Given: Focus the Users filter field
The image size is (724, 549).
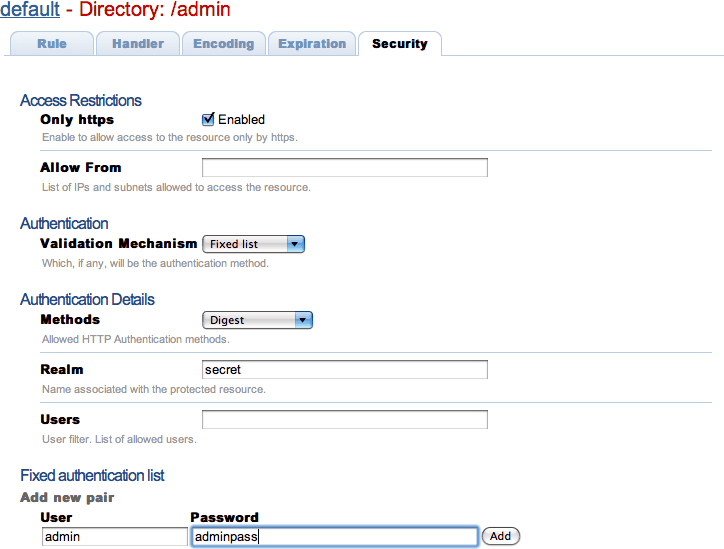Looking at the screenshot, I should pyautogui.click(x=344, y=420).
